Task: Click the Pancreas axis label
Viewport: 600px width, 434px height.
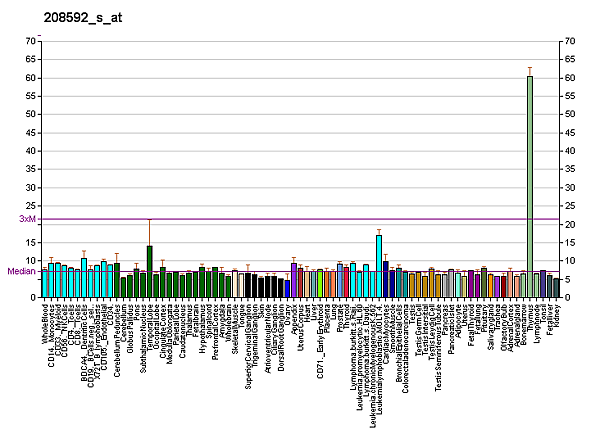Action: point(445,320)
